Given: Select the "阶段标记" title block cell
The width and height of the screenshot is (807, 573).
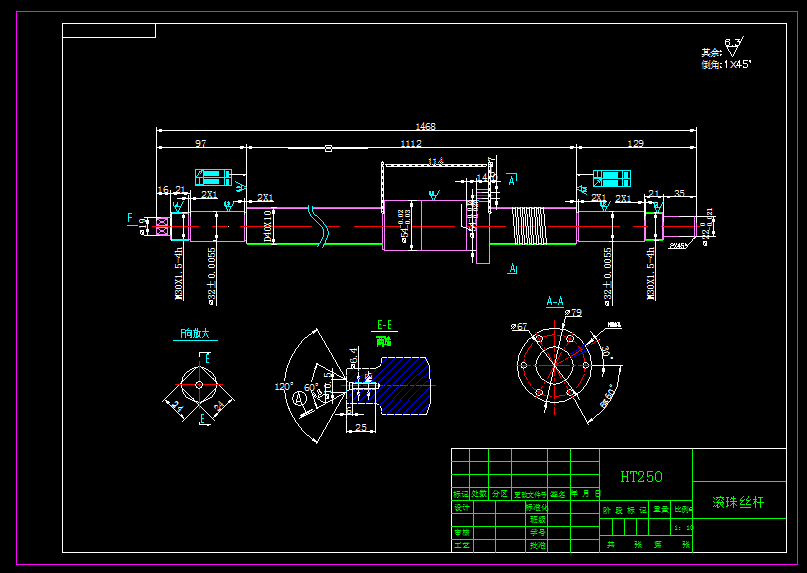Looking at the screenshot, I should tap(624, 510).
